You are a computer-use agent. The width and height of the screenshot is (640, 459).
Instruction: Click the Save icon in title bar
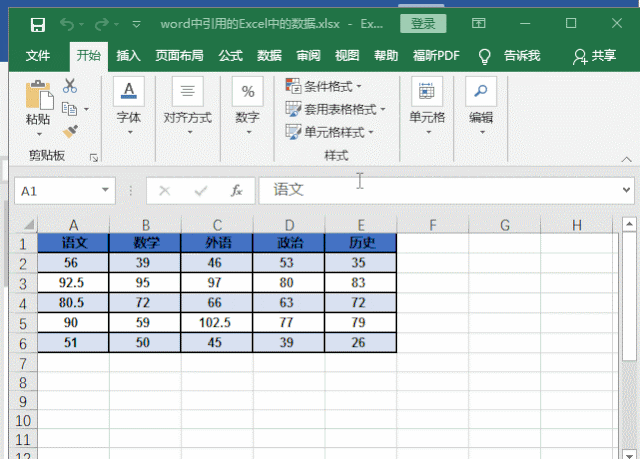[37, 24]
